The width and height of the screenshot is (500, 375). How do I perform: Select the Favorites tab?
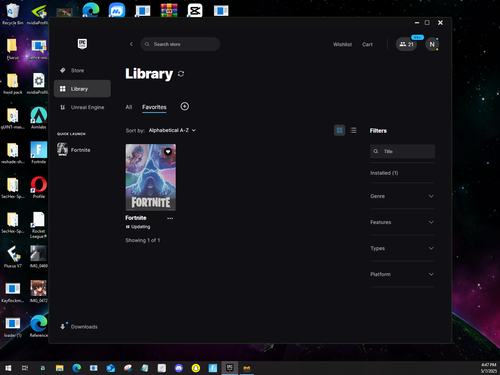point(154,107)
